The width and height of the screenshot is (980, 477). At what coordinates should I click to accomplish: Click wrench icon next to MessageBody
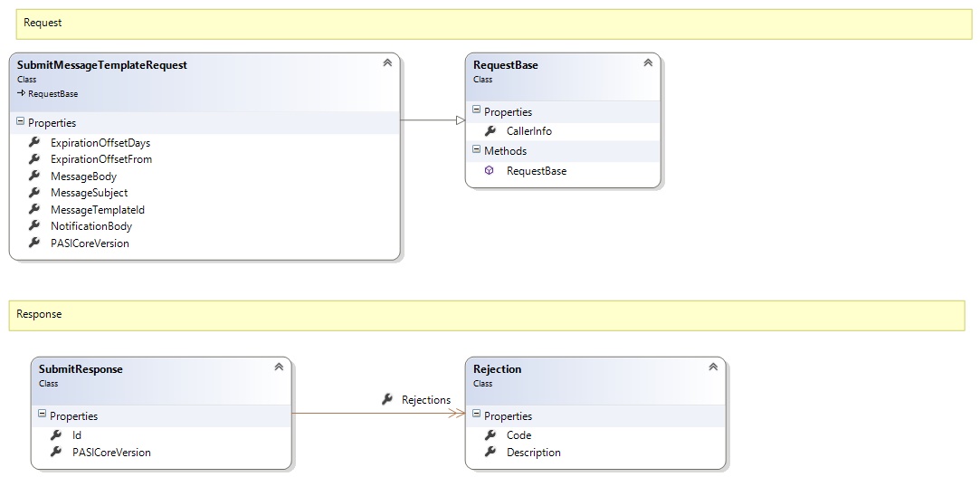coord(34,176)
